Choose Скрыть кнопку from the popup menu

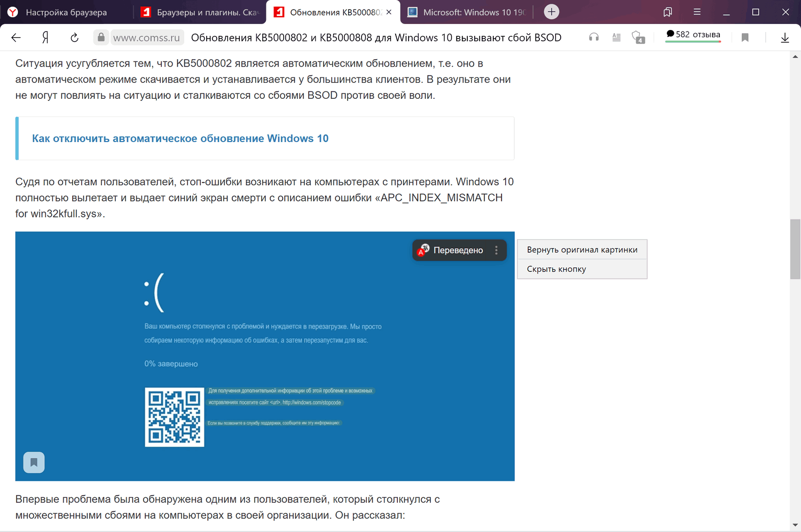[x=582, y=269]
